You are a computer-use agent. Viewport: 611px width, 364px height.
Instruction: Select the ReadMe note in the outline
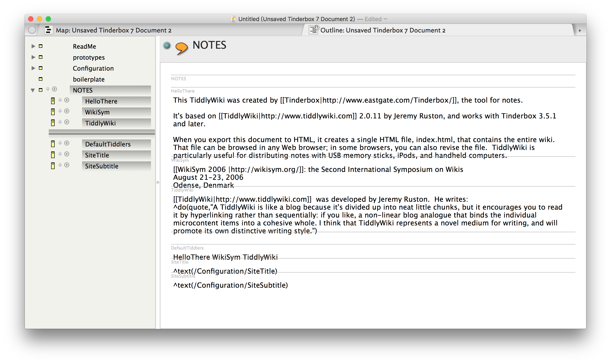pos(84,46)
